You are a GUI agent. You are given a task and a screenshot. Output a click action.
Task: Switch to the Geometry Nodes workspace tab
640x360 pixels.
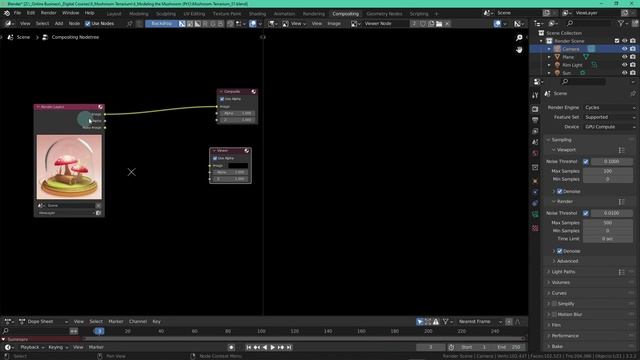[x=384, y=14]
